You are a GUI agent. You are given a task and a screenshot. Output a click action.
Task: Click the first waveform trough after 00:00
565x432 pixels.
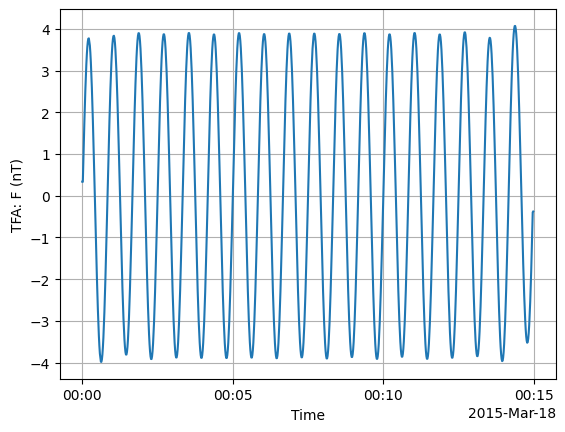coord(101,362)
